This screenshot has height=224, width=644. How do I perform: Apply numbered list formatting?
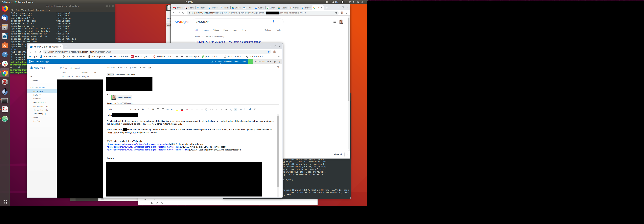162,109
